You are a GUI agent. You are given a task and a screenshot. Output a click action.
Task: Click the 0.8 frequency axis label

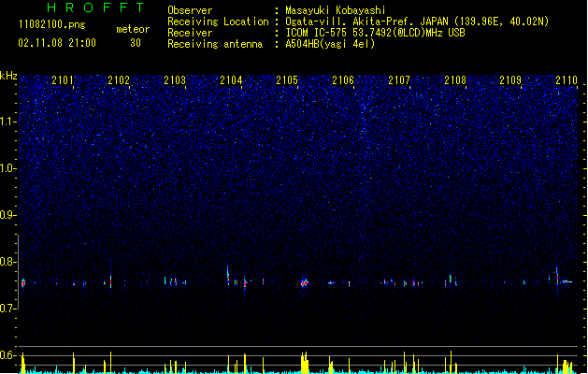(x=7, y=262)
